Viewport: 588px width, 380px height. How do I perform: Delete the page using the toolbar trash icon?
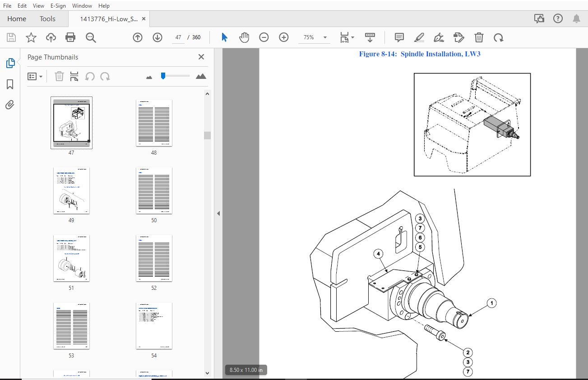tap(479, 37)
